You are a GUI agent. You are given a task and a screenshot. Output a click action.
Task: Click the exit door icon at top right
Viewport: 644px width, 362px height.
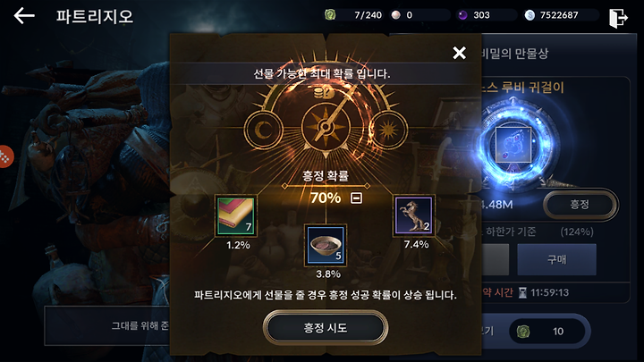[x=618, y=18]
